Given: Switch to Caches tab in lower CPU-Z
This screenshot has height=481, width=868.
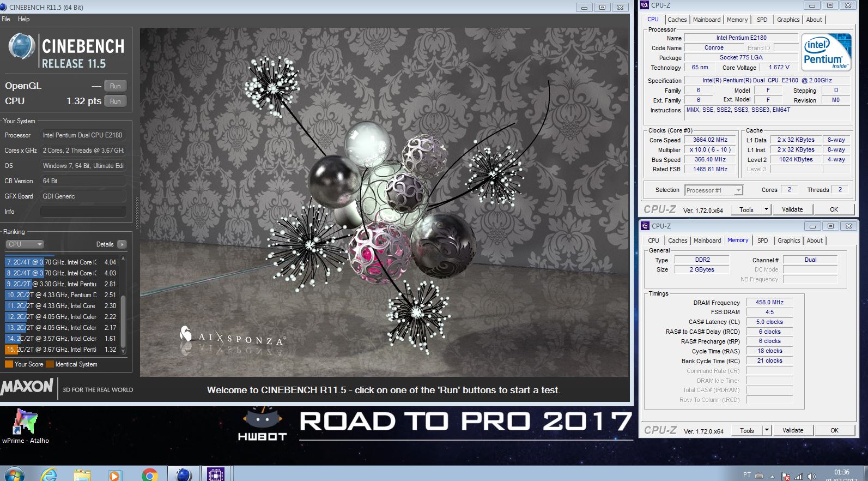Looking at the screenshot, I should pos(677,240).
